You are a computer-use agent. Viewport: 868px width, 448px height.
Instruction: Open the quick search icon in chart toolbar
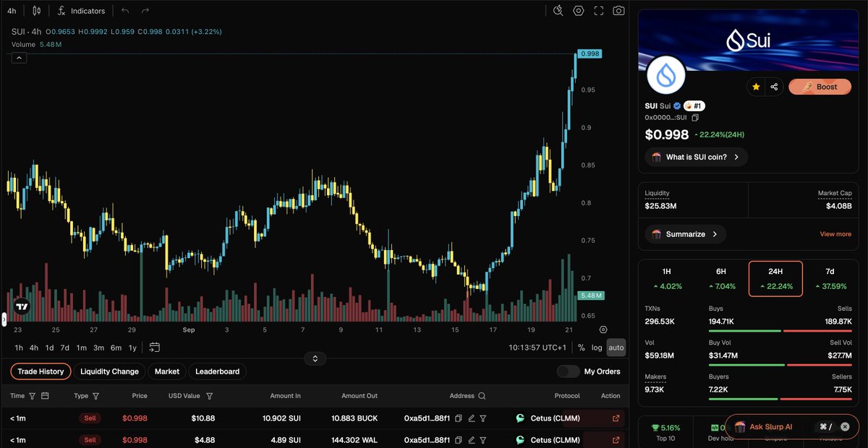pos(558,11)
